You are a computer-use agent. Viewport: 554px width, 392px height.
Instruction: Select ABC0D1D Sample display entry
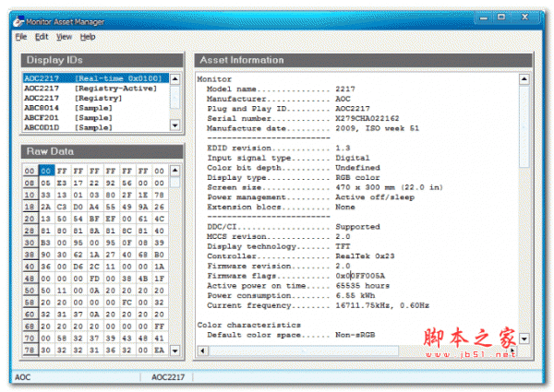(96, 127)
